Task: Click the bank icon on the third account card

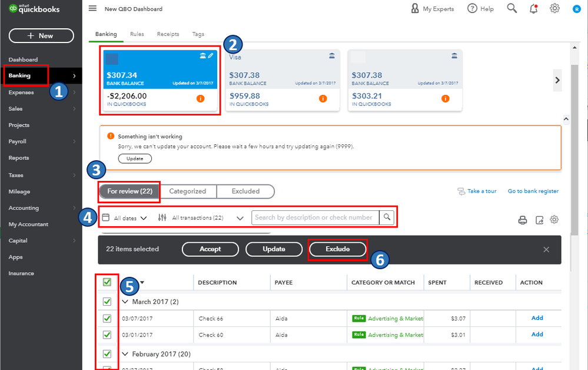Action: (x=454, y=55)
